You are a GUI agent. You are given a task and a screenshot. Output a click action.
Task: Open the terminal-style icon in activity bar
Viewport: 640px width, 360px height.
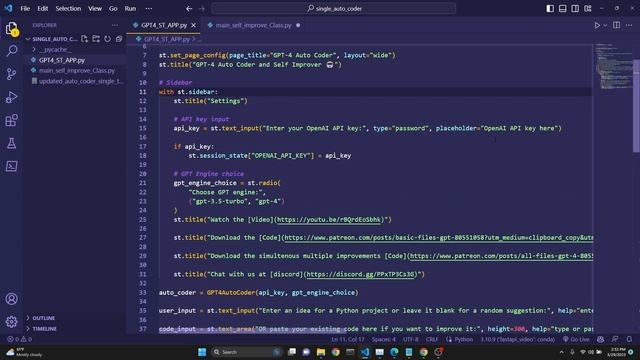tap(11, 166)
